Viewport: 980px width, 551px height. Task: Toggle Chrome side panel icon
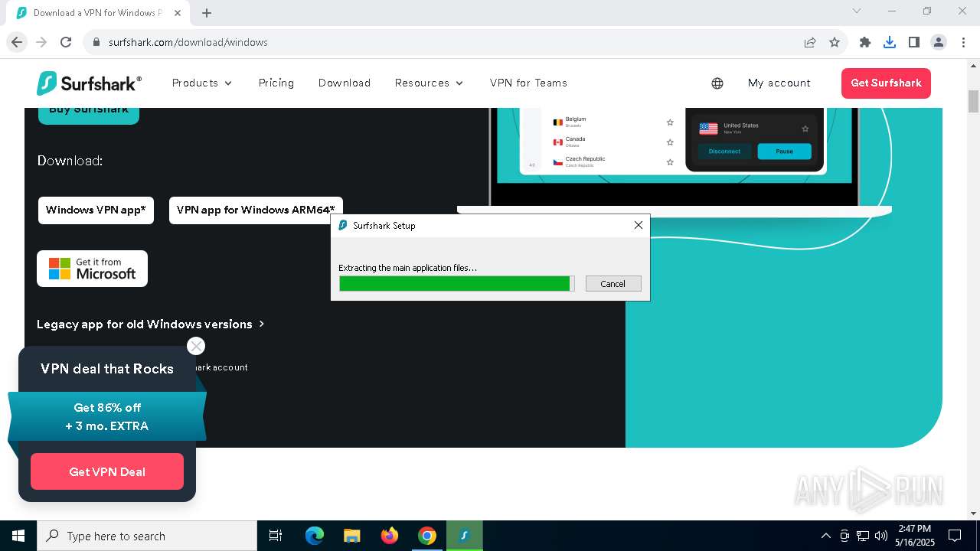click(x=914, y=42)
